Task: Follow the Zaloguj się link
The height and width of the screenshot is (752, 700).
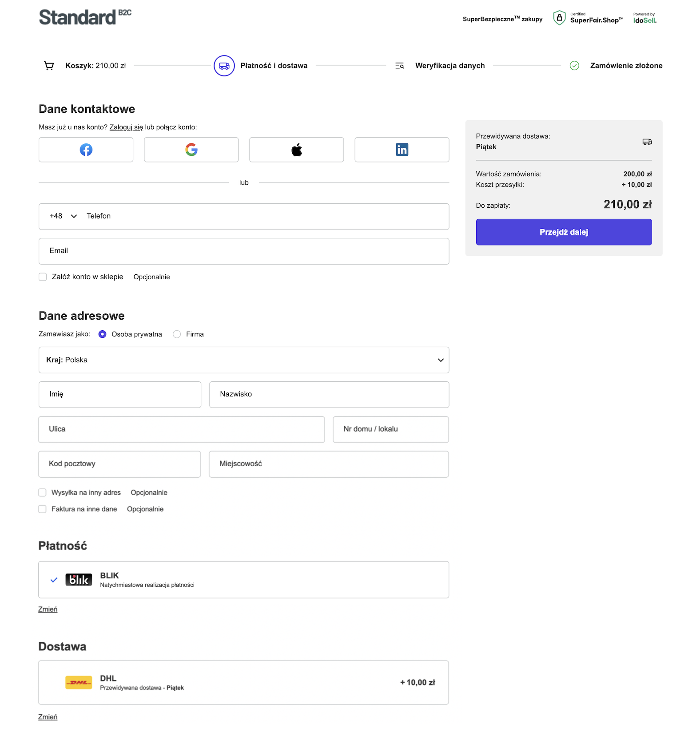Action: (126, 127)
